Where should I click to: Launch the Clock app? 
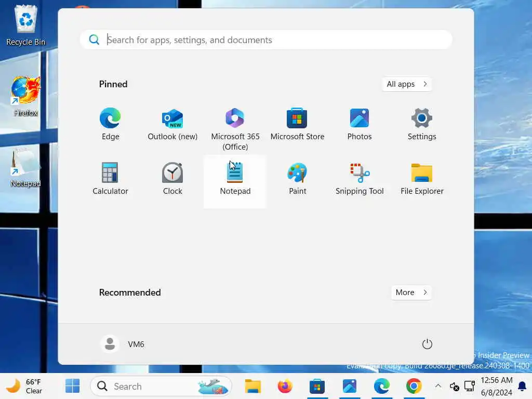tap(172, 179)
